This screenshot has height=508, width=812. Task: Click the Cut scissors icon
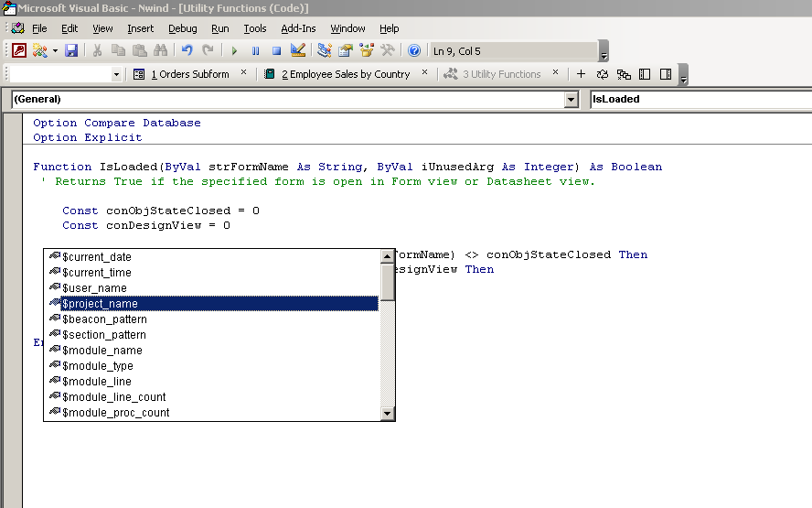97,50
